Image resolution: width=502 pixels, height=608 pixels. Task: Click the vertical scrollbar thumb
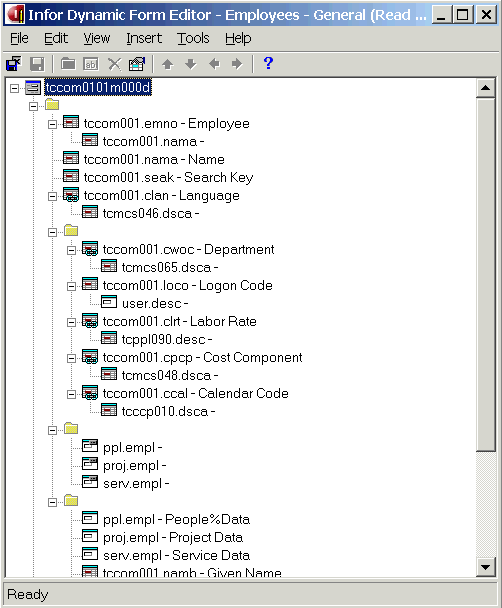point(485,275)
